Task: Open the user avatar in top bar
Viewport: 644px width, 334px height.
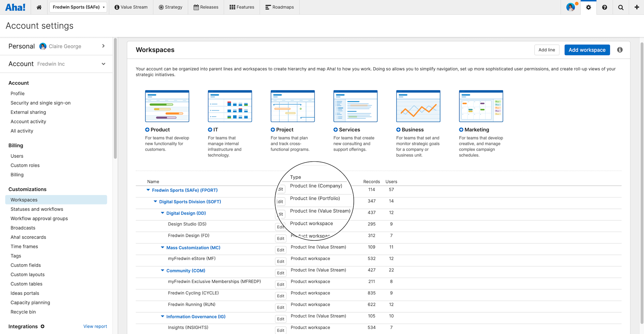Action: tap(571, 7)
